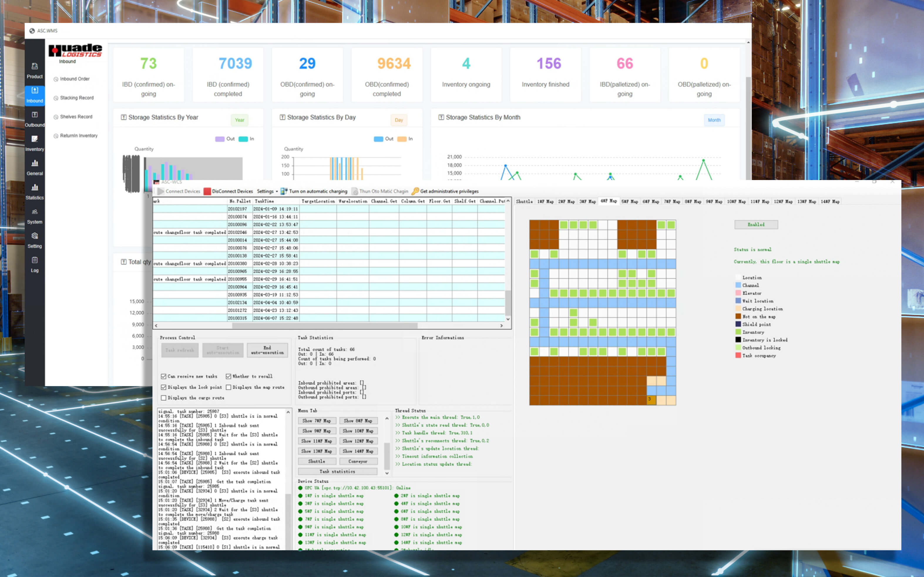Screen dimensions: 924x577
Task: Click Get administrative privileges key icon
Action: [x=415, y=191]
